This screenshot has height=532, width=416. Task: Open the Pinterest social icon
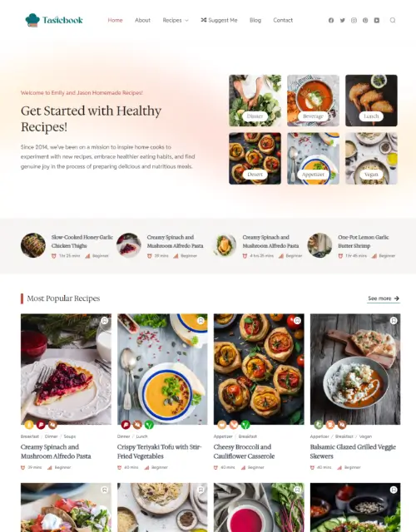click(x=365, y=20)
